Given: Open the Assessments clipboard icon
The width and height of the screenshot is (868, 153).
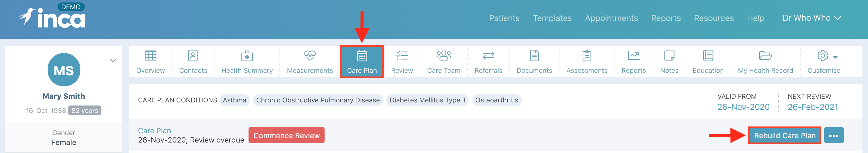Looking at the screenshot, I should point(587,56).
